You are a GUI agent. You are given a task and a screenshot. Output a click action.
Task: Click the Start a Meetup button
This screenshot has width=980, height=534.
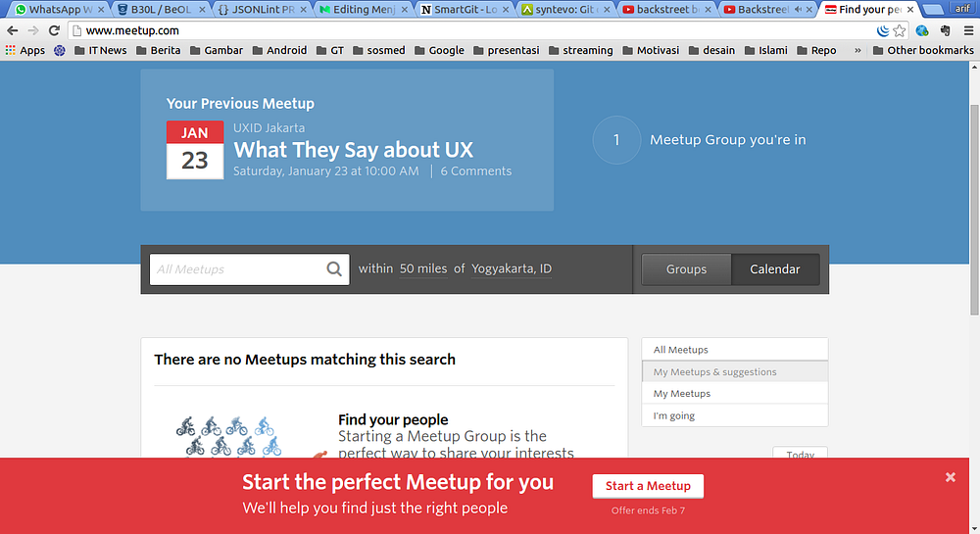point(648,486)
